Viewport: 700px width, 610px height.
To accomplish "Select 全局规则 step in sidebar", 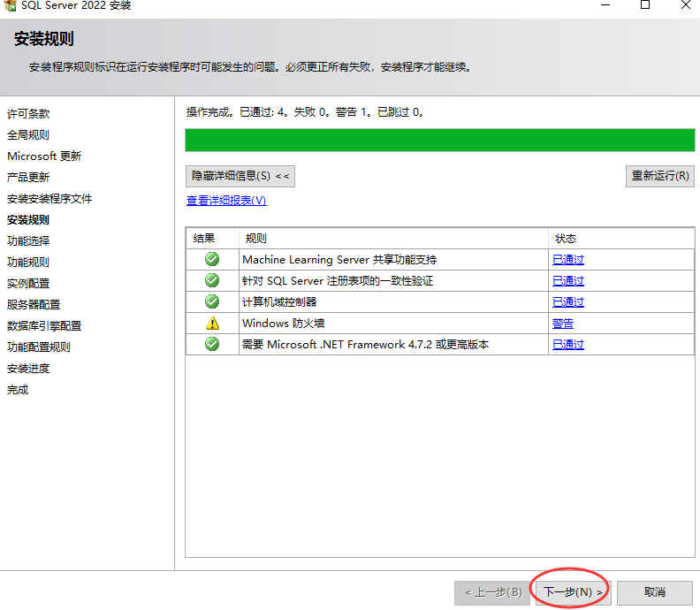I will click(28, 135).
